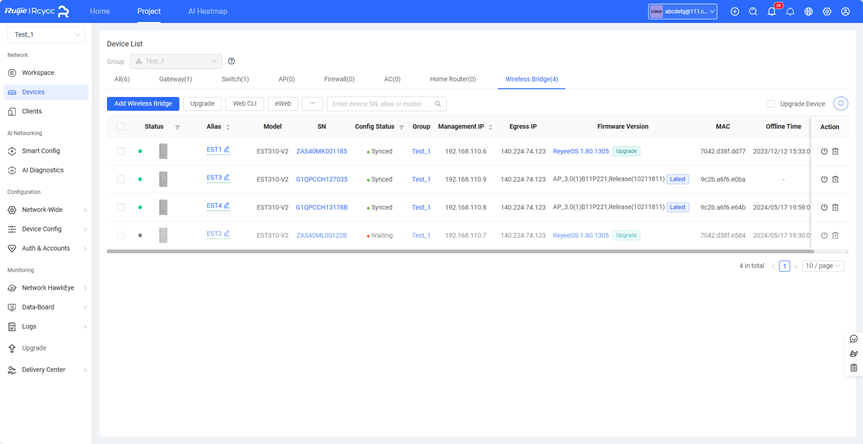Switch to the Home top tab
Image resolution: width=863 pixels, height=444 pixels.
coord(100,11)
